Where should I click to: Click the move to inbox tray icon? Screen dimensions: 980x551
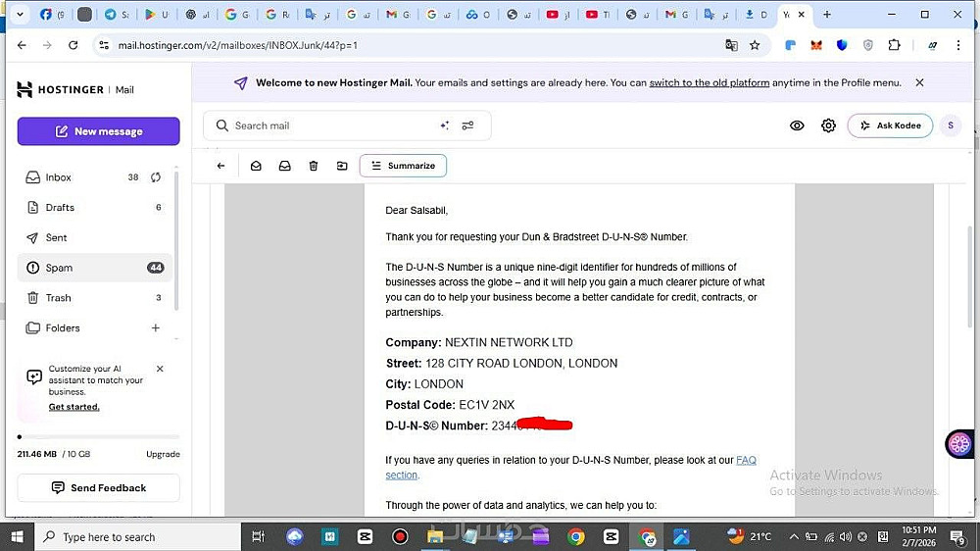[284, 166]
